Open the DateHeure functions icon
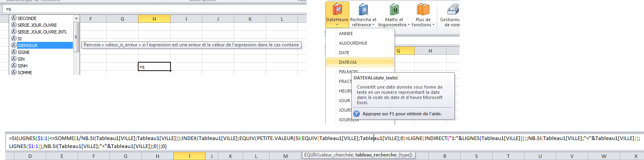Screen dimensions: 644x160 point(337,10)
